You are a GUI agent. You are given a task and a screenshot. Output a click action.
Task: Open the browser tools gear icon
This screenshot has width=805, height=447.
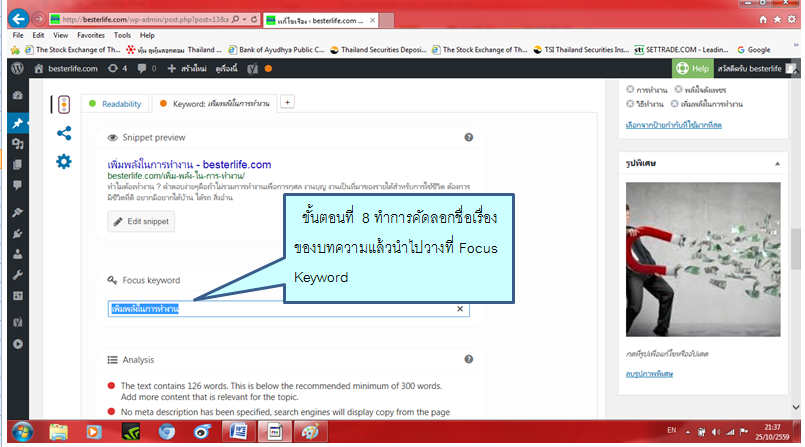pyautogui.click(x=792, y=20)
